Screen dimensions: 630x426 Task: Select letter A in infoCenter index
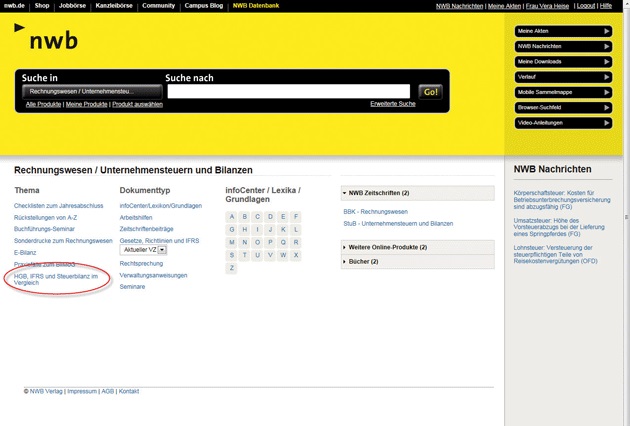tap(232, 217)
